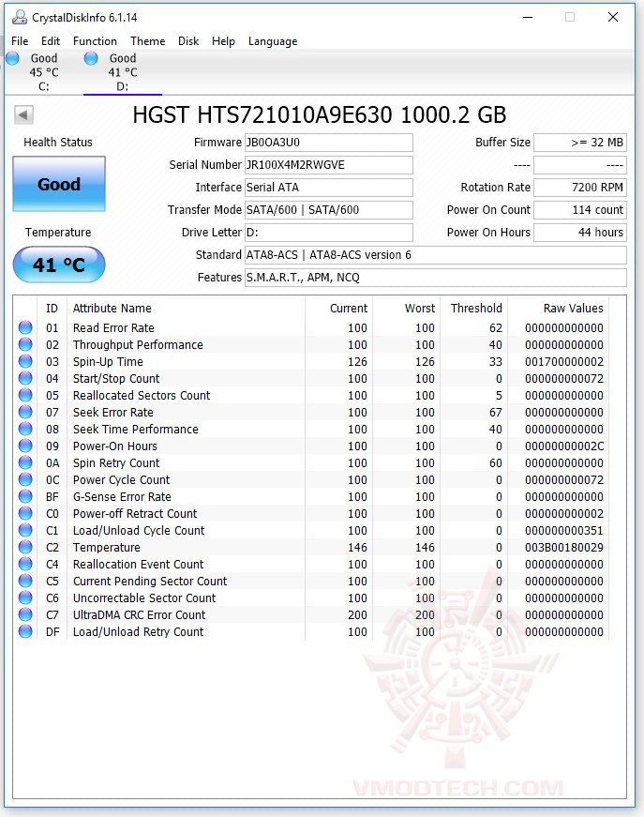Click the status orb for G-Sense Error Rate
The image size is (644, 817).
pyautogui.click(x=25, y=496)
